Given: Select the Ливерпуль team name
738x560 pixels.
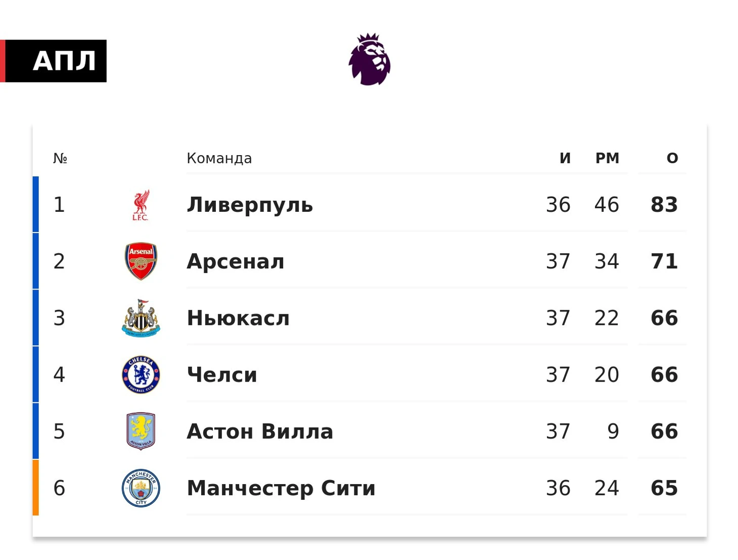Looking at the screenshot, I should (x=250, y=205).
